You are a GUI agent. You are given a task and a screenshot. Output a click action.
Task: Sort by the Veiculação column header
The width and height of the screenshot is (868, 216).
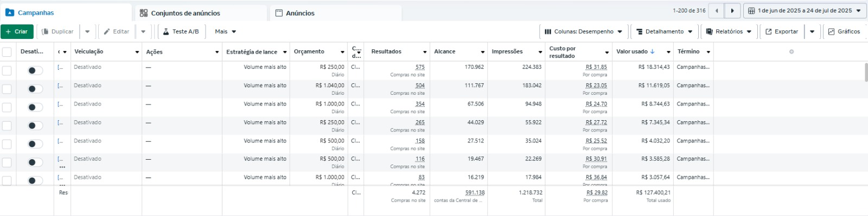tap(88, 52)
